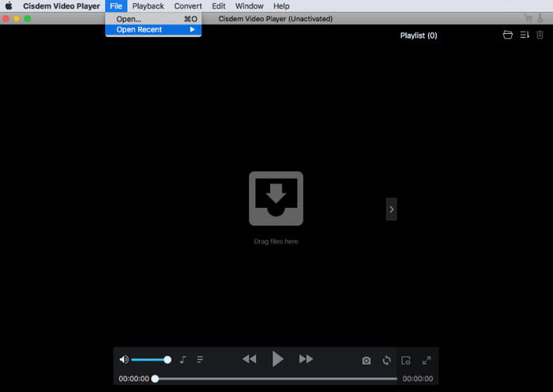Open the Playback menu

(x=148, y=6)
